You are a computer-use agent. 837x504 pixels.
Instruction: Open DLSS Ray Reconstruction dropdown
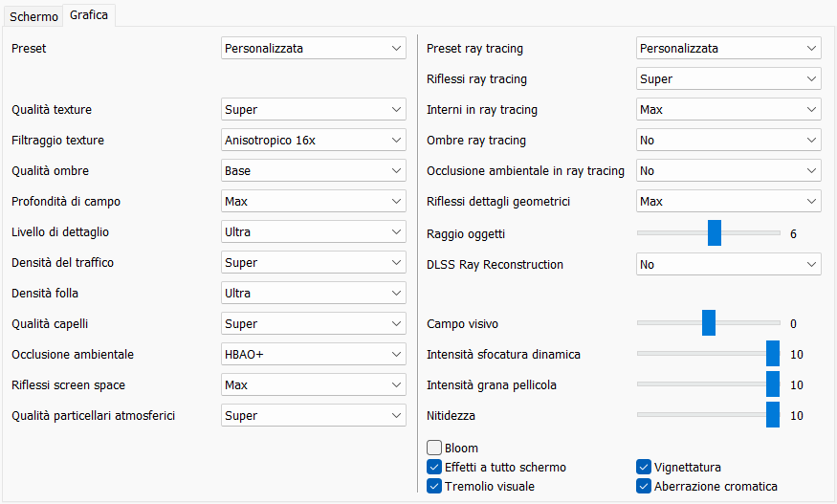click(728, 265)
